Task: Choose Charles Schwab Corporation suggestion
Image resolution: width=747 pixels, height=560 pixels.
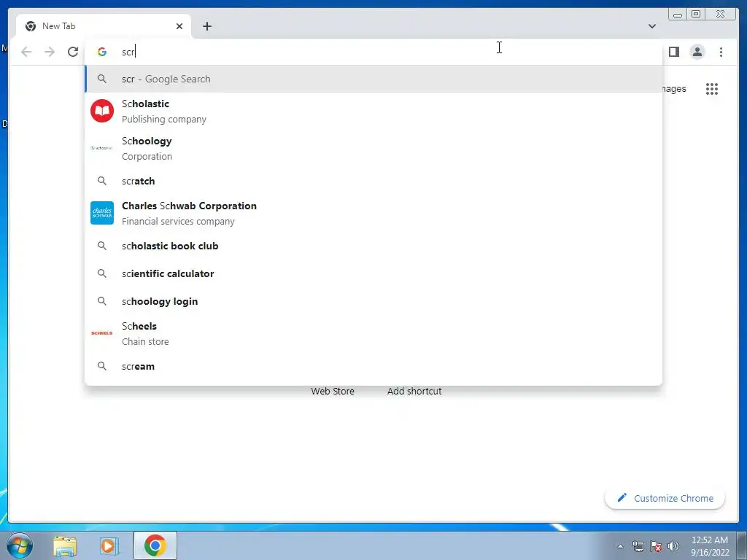Action: pyautogui.click(x=373, y=213)
